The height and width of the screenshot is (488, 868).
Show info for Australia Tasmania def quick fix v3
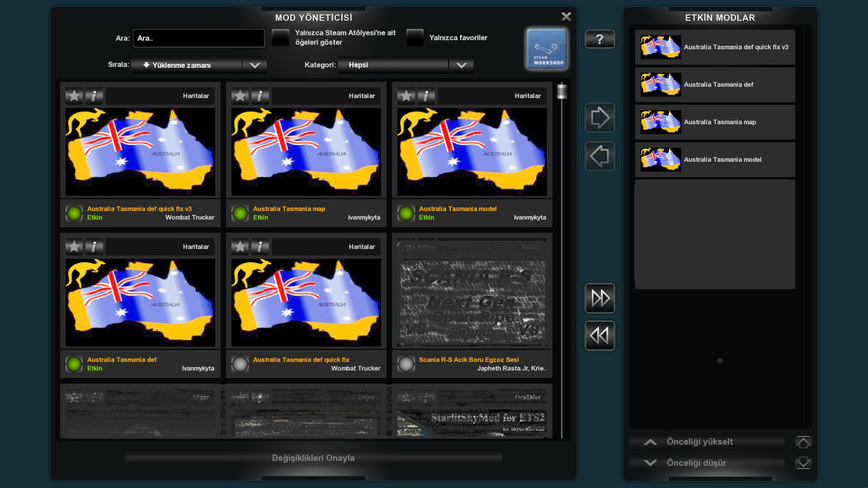(x=94, y=96)
